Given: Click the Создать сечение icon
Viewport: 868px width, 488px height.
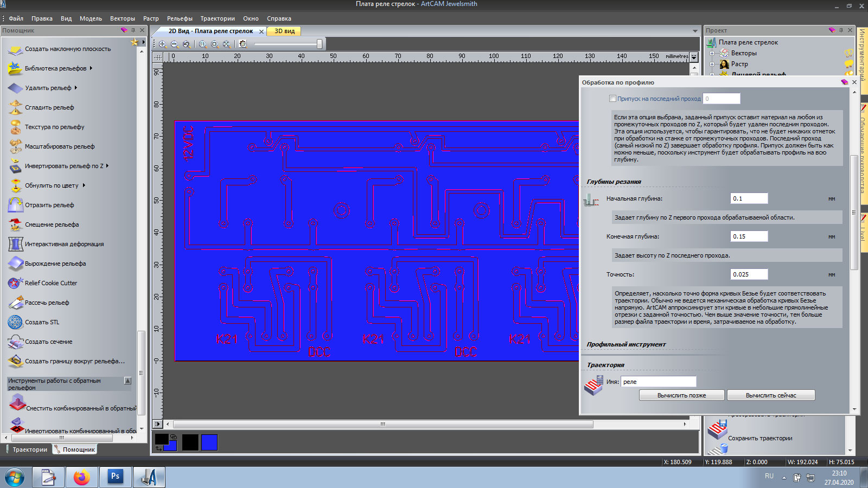Looking at the screenshot, I should click(x=15, y=342).
